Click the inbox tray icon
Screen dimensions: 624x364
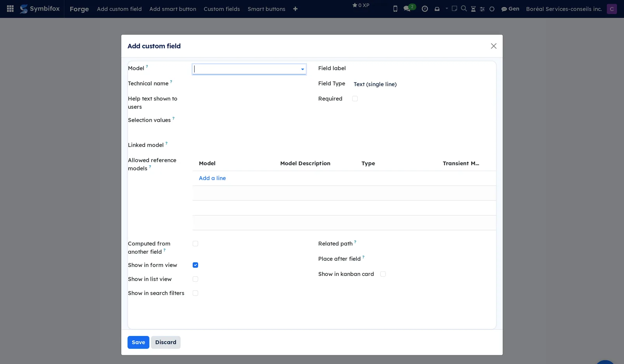coord(437,9)
